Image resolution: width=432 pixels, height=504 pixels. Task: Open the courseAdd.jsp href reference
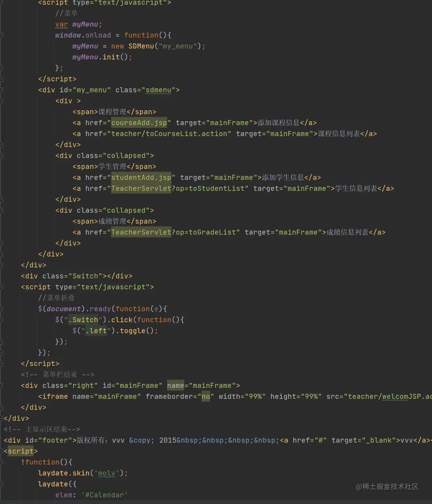point(139,123)
